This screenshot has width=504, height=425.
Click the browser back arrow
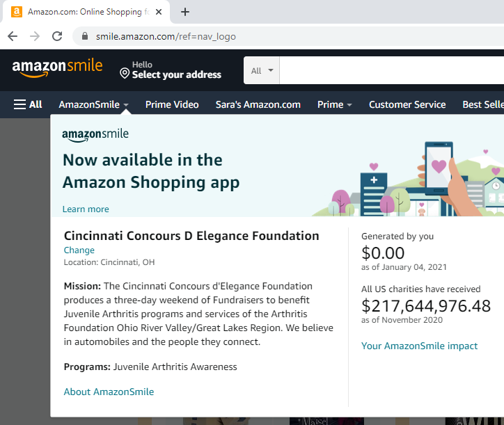coord(13,36)
